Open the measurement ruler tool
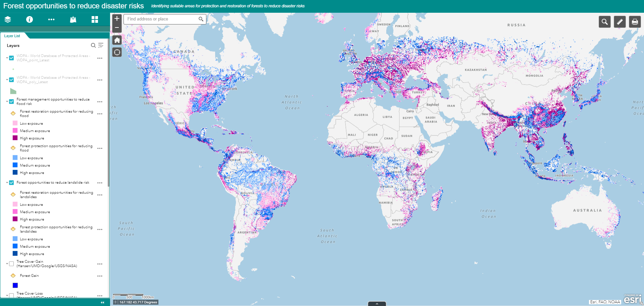Screen dimensions: 644x306 [620, 22]
